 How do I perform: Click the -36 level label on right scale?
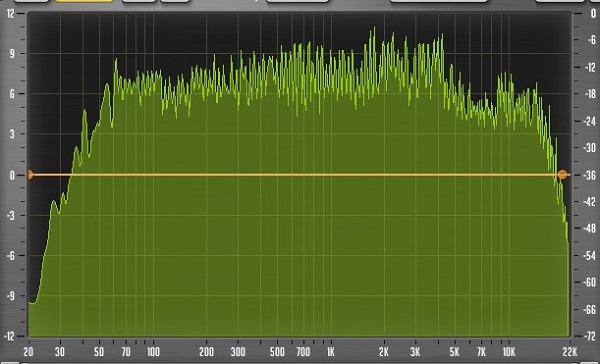tap(590, 175)
